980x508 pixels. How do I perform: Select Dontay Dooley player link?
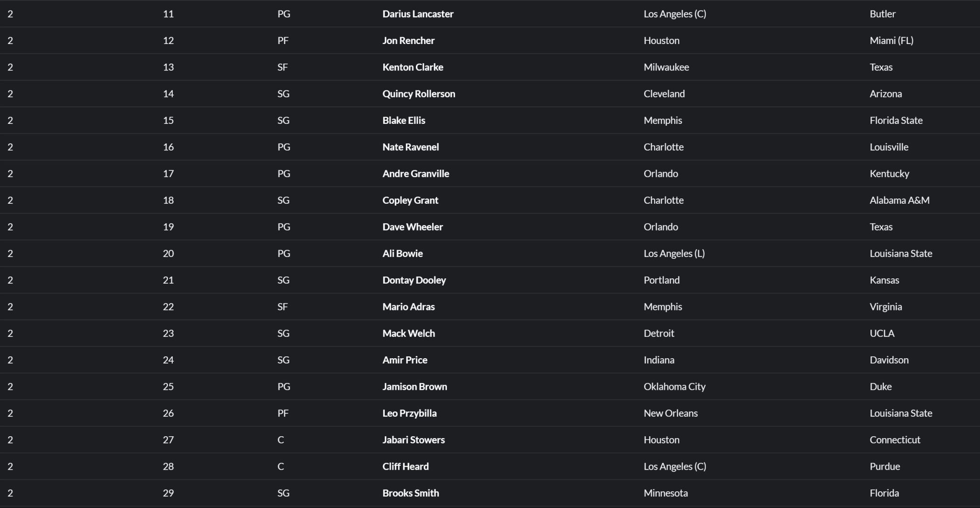pyautogui.click(x=414, y=280)
